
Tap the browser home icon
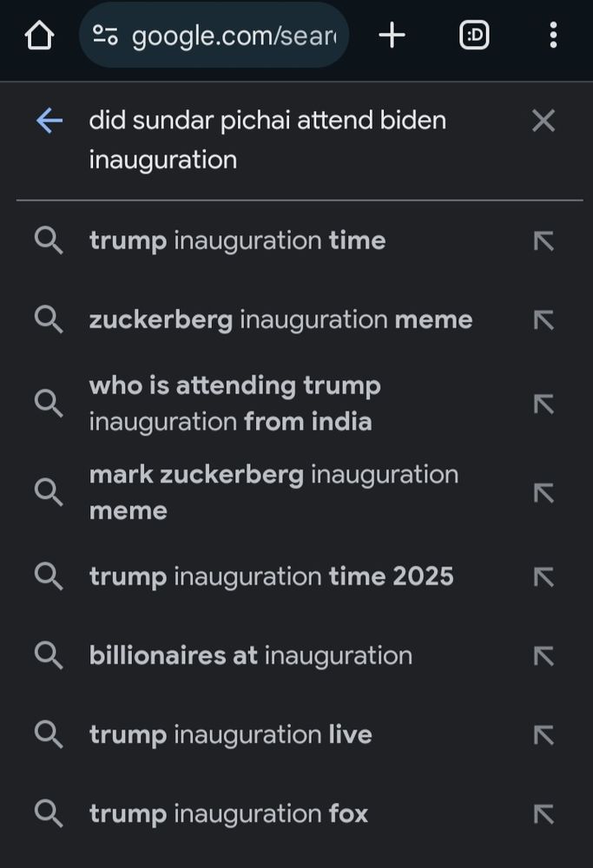39,36
